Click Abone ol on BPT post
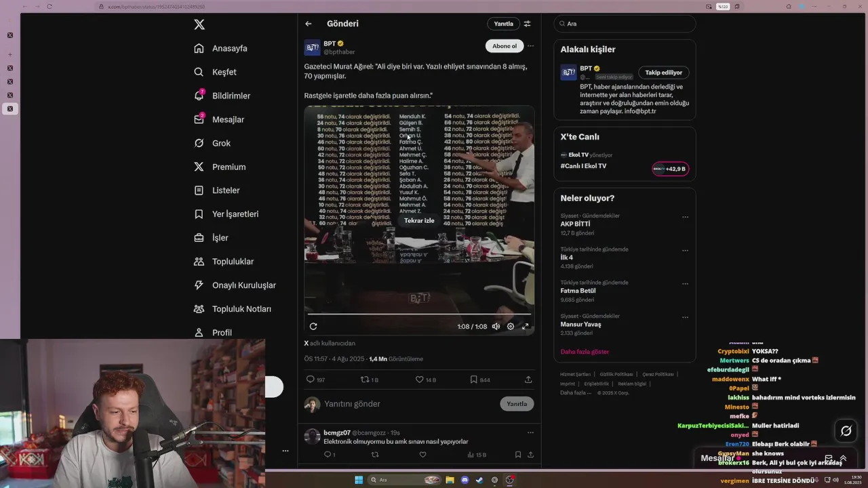868x488 pixels. [505, 46]
